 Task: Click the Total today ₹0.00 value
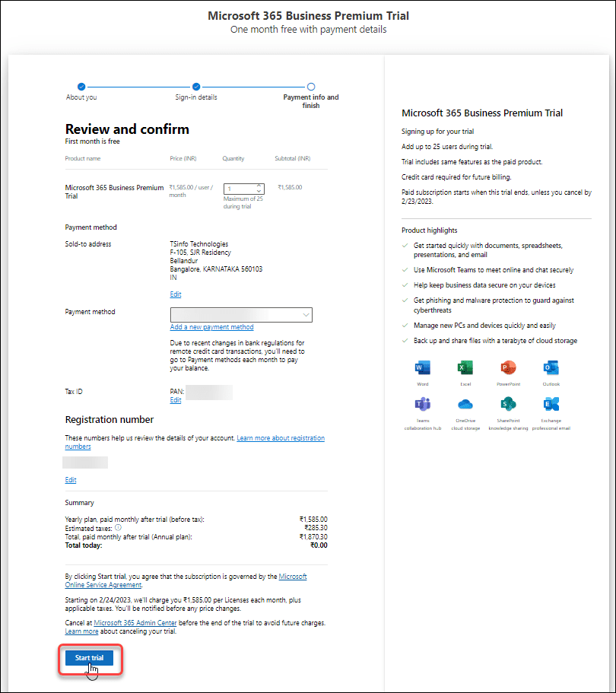319,545
